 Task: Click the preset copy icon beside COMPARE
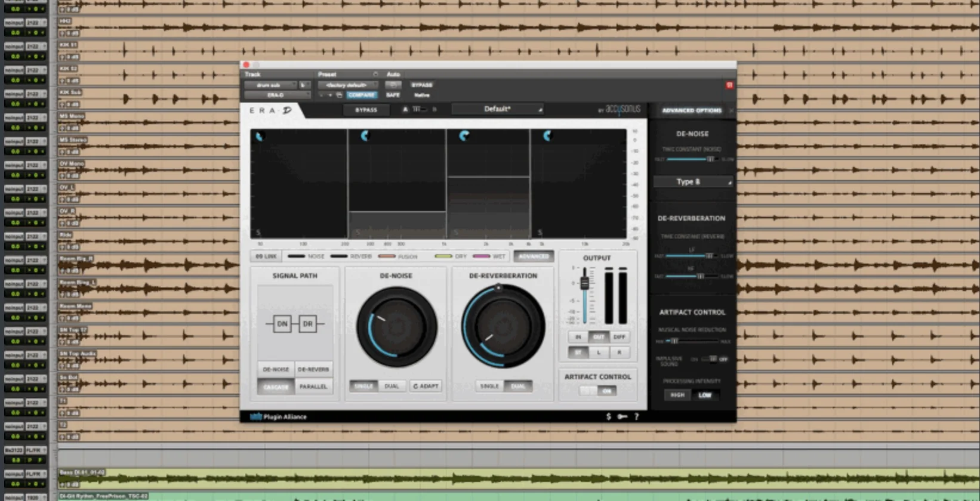[339, 95]
